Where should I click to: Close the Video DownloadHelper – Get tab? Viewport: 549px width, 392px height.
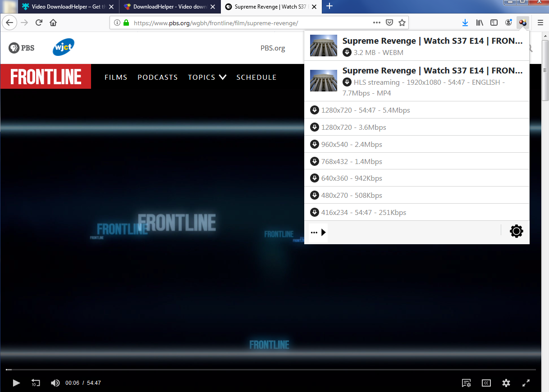point(111,7)
